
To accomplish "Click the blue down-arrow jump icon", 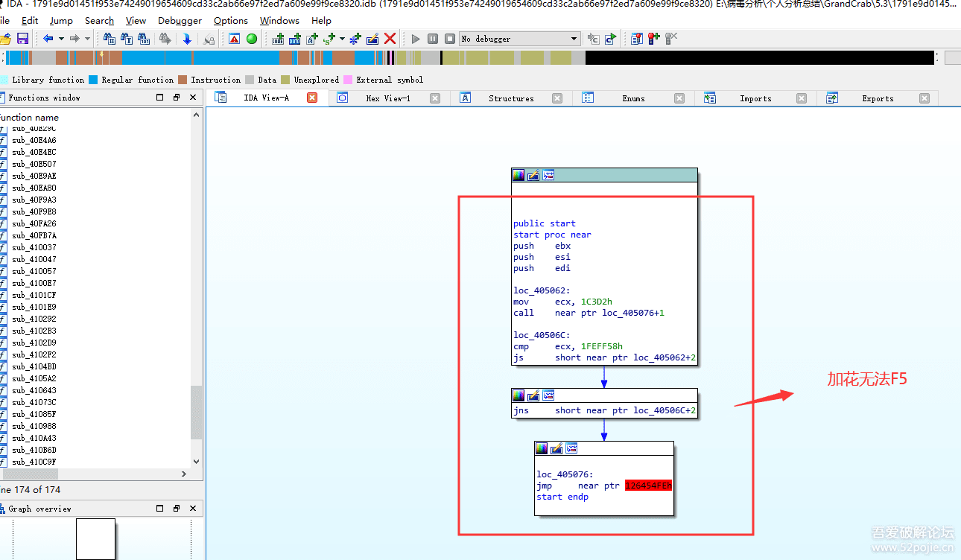I will tap(187, 38).
